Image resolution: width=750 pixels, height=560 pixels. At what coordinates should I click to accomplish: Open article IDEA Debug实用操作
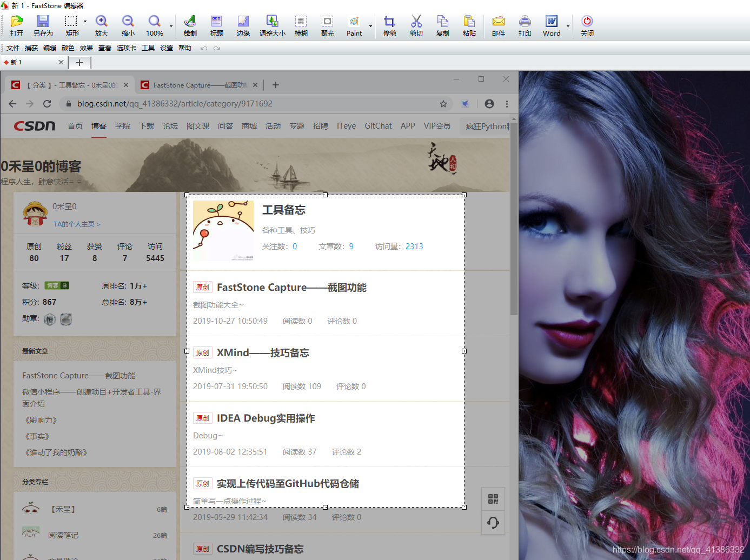[266, 418]
